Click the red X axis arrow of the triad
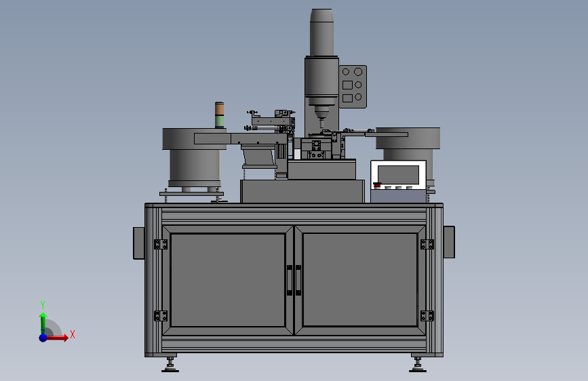588x381 pixels. (58, 338)
